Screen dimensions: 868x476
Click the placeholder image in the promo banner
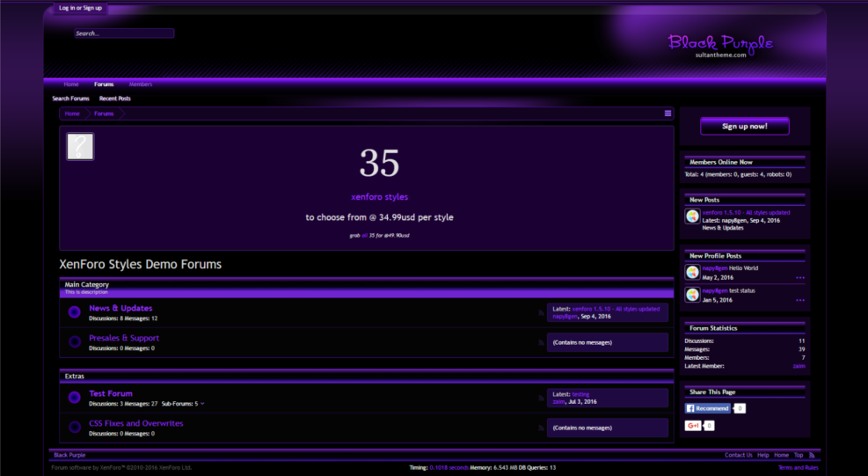[x=80, y=147]
